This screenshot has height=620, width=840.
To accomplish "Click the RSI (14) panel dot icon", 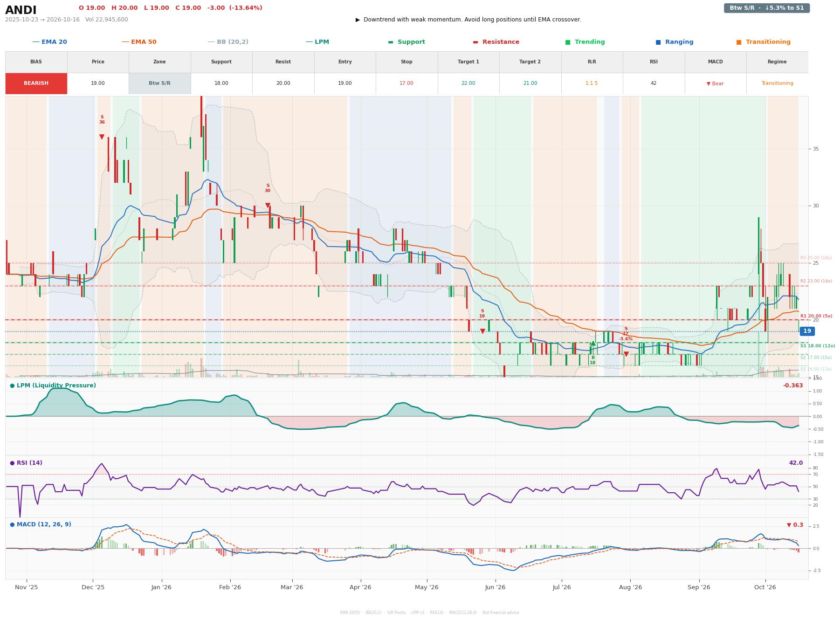I will point(12,463).
